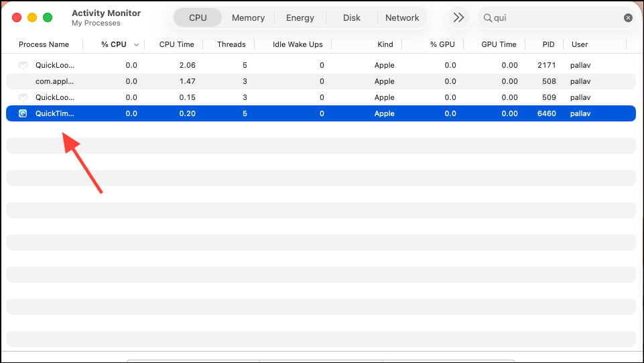The image size is (644, 363).
Task: Show the Network tab
Action: tap(402, 18)
